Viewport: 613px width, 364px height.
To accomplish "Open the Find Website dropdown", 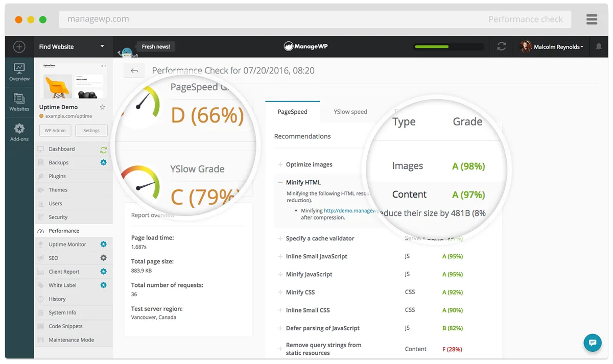I will [73, 46].
